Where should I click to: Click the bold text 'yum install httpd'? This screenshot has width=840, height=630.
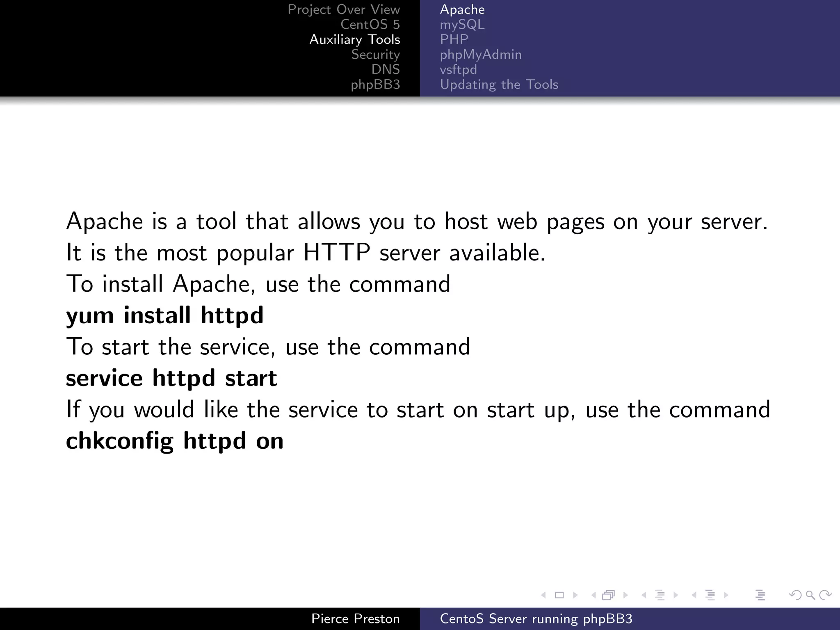coord(164,316)
